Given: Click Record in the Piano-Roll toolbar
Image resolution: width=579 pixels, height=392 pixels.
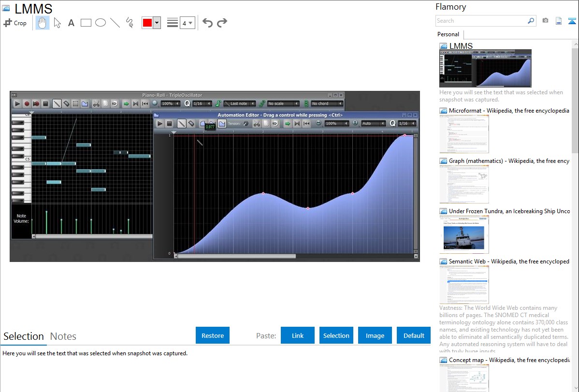Looking at the screenshot, I should click(27, 104).
